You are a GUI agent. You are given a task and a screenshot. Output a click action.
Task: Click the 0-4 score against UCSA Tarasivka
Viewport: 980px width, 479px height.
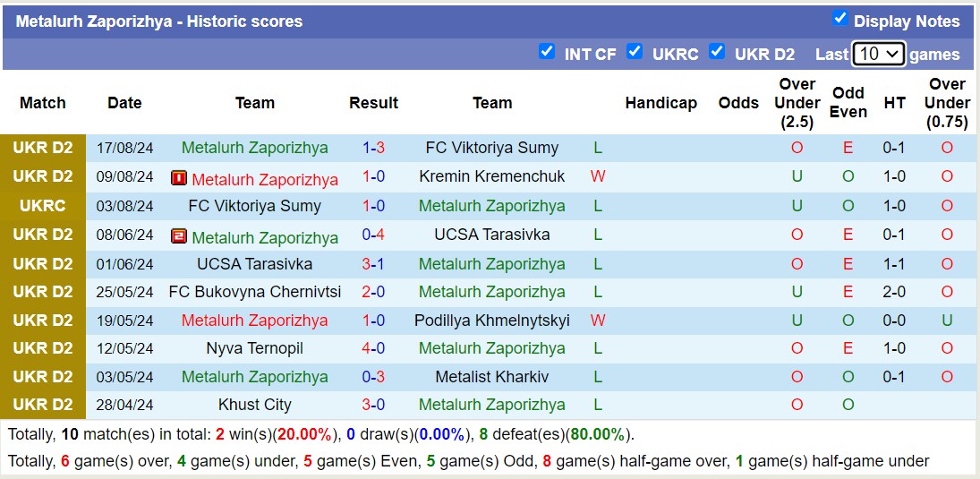(x=373, y=235)
